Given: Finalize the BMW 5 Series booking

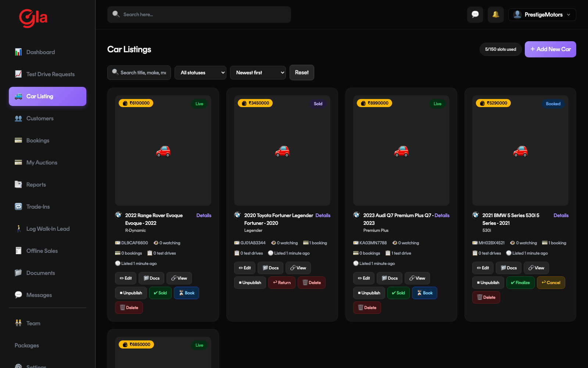Looking at the screenshot, I should click(x=520, y=283).
